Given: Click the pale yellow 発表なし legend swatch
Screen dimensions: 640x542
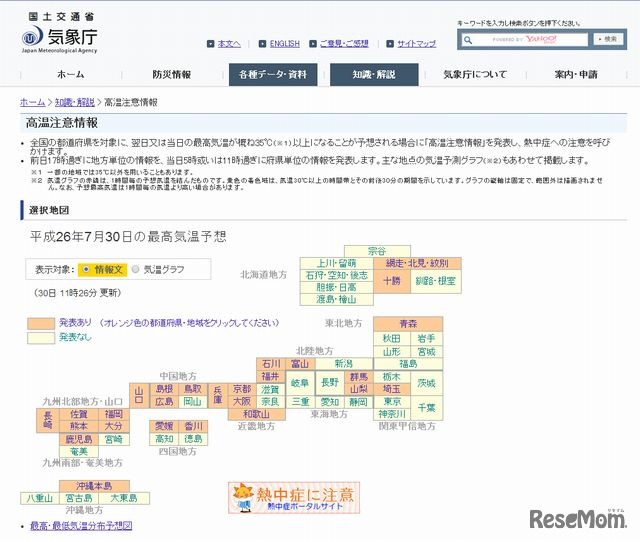Looking at the screenshot, I should coord(41,338).
